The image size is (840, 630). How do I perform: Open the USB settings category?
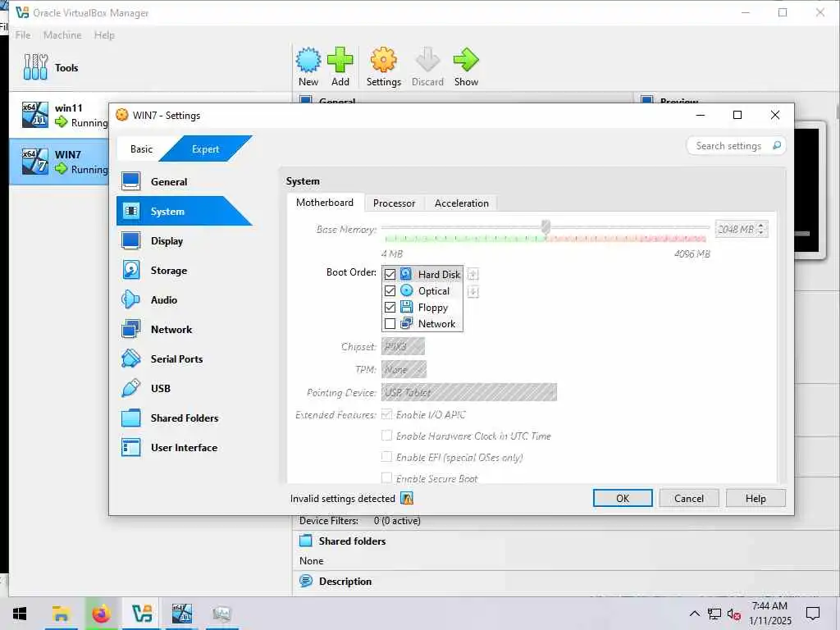tap(184, 388)
